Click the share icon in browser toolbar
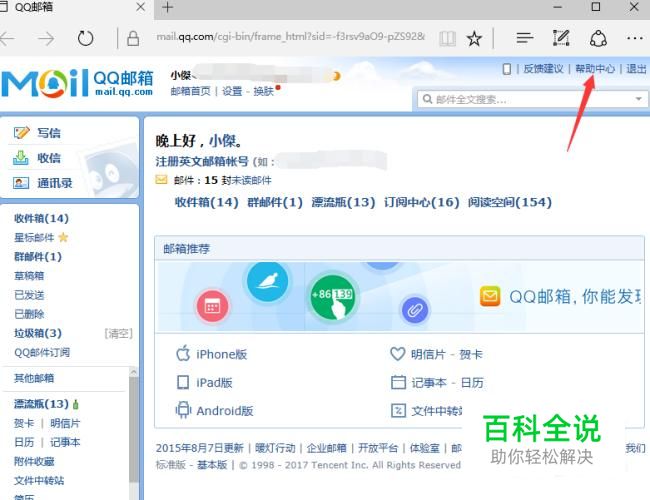The image size is (650, 500). pyautogui.click(x=598, y=38)
